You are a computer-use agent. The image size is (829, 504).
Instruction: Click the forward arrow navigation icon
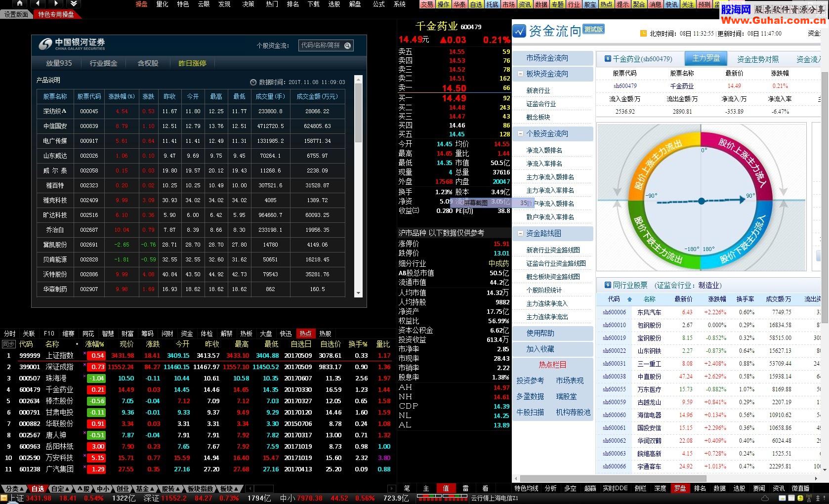point(55,3)
